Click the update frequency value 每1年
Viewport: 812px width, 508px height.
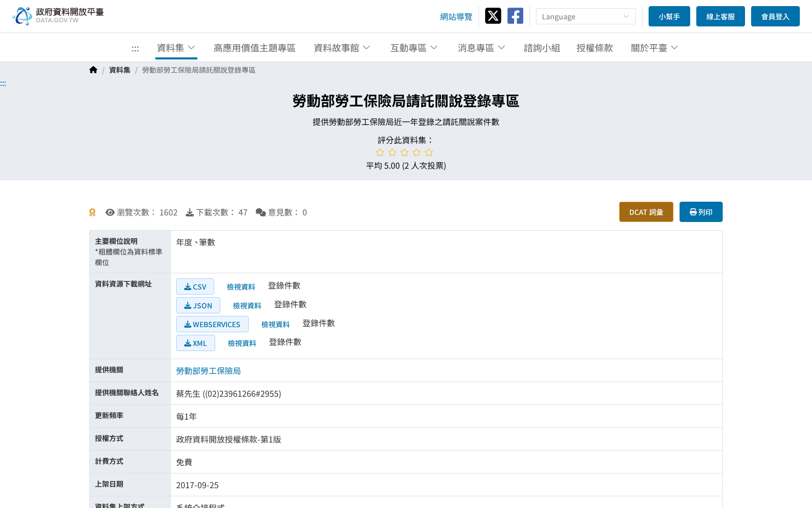click(186, 417)
